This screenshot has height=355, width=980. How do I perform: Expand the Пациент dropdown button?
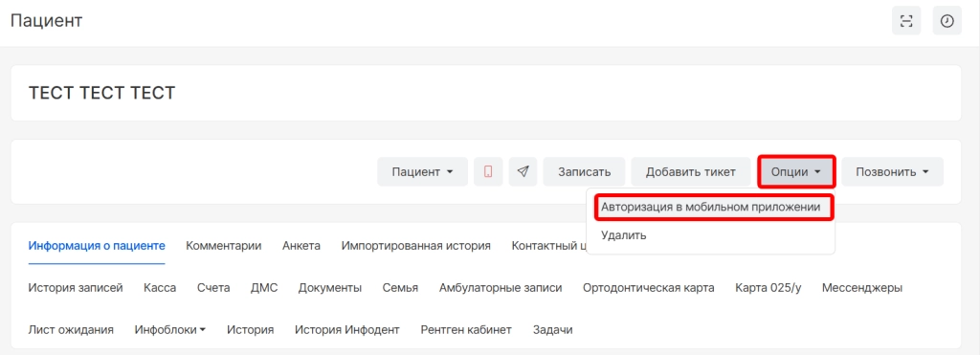(422, 171)
